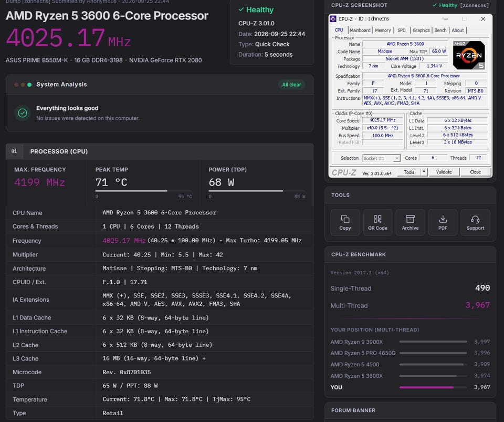Click the CPU-Z window title icon

(334, 19)
